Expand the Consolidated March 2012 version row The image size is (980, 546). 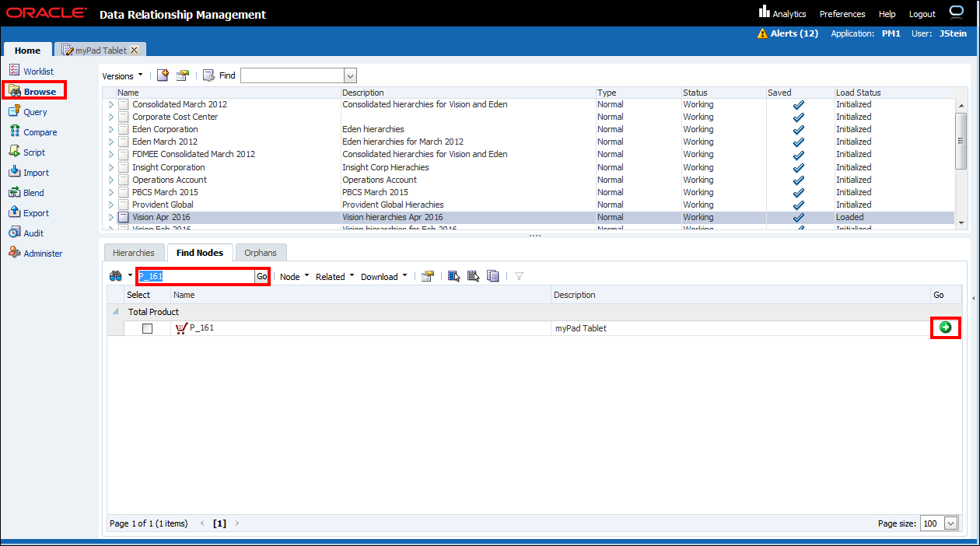110,104
